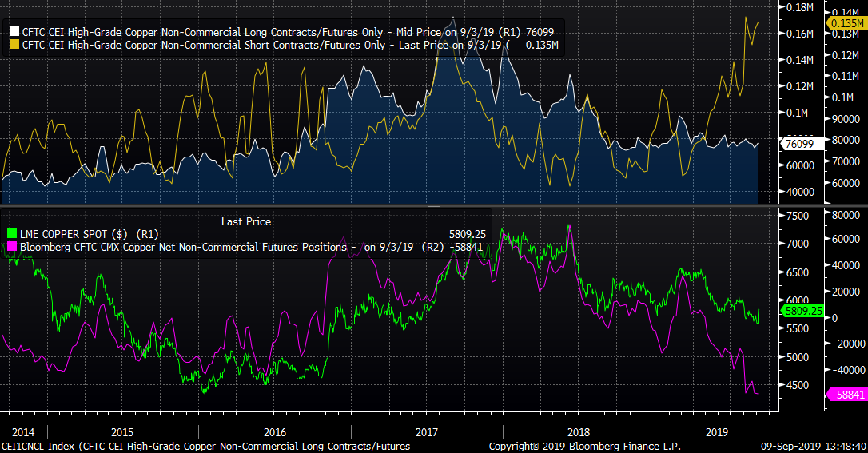868x453 pixels.
Task: Click the yellow legend swatch for Short Contracts
Action: [14, 45]
